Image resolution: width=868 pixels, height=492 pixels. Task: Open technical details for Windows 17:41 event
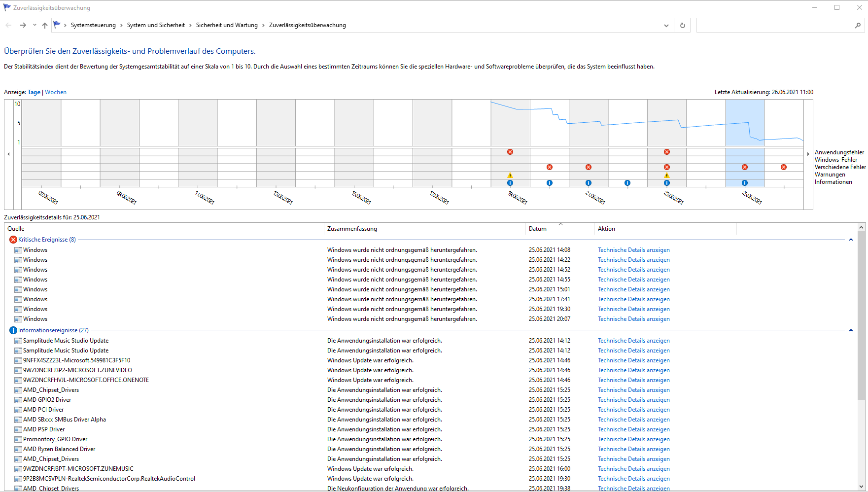[634, 299]
